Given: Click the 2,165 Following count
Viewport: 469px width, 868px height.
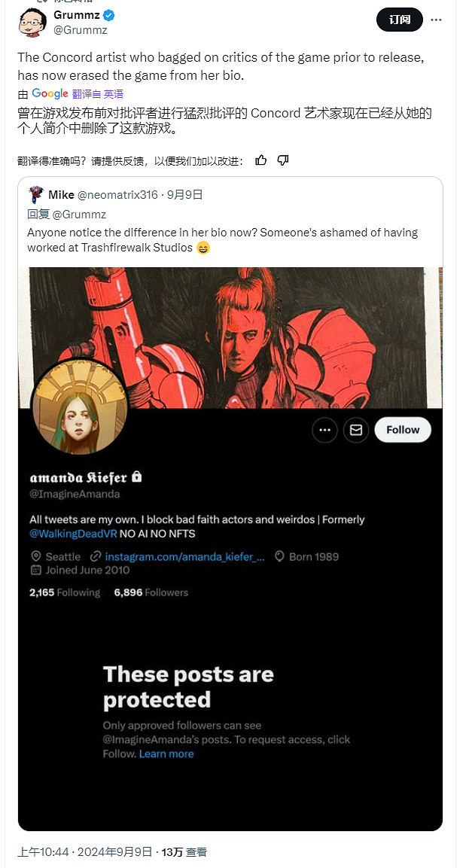Looking at the screenshot, I should pyautogui.click(x=65, y=592).
